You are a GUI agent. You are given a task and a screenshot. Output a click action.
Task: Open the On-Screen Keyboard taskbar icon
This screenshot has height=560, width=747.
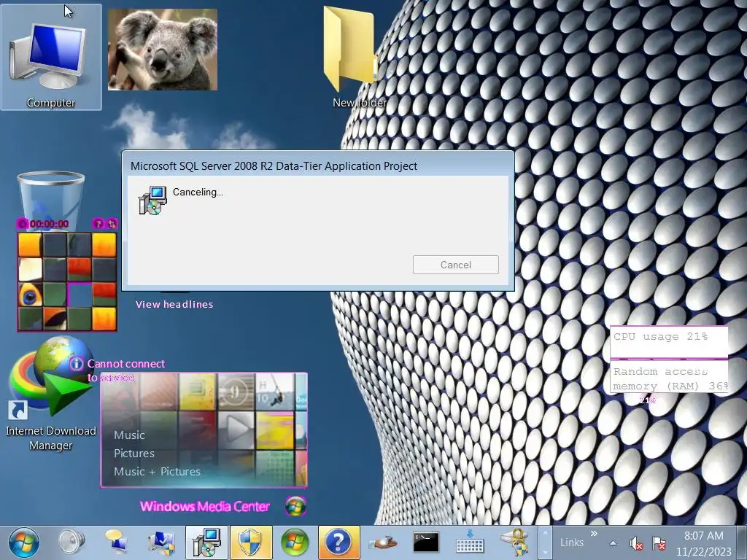[x=470, y=542]
